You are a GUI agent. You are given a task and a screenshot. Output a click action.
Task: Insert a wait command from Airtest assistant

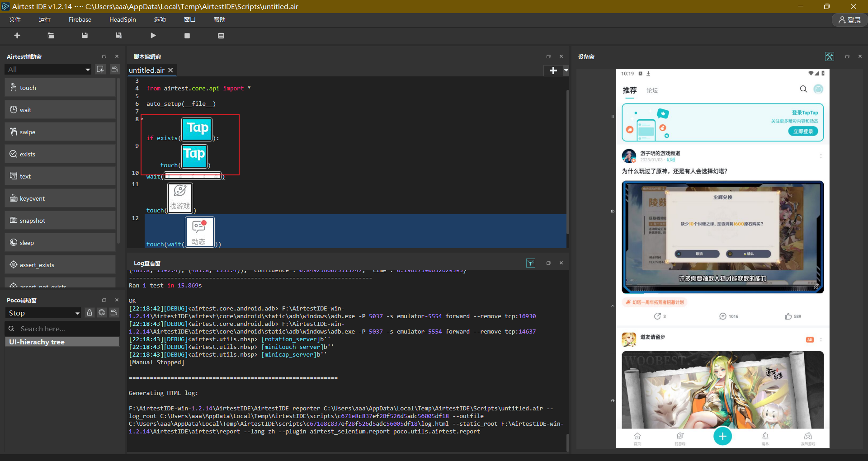(60, 110)
